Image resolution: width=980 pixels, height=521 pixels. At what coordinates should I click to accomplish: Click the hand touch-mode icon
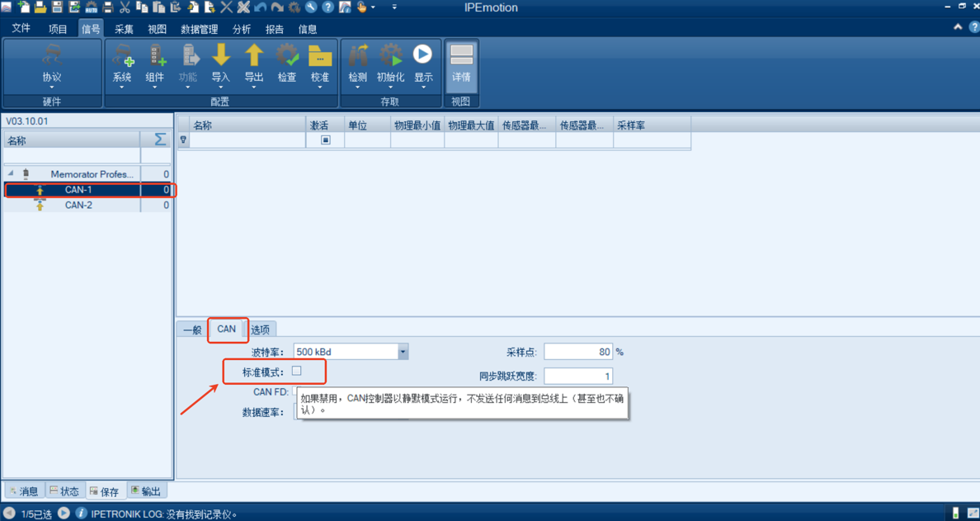(x=362, y=7)
